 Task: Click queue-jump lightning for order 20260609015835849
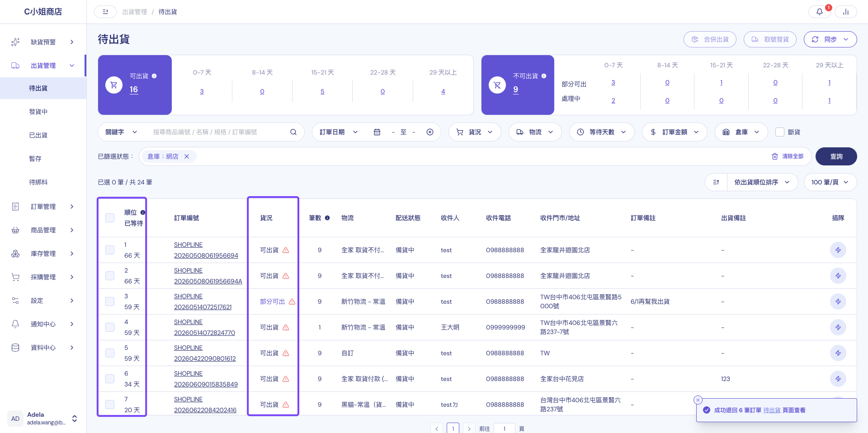838,379
